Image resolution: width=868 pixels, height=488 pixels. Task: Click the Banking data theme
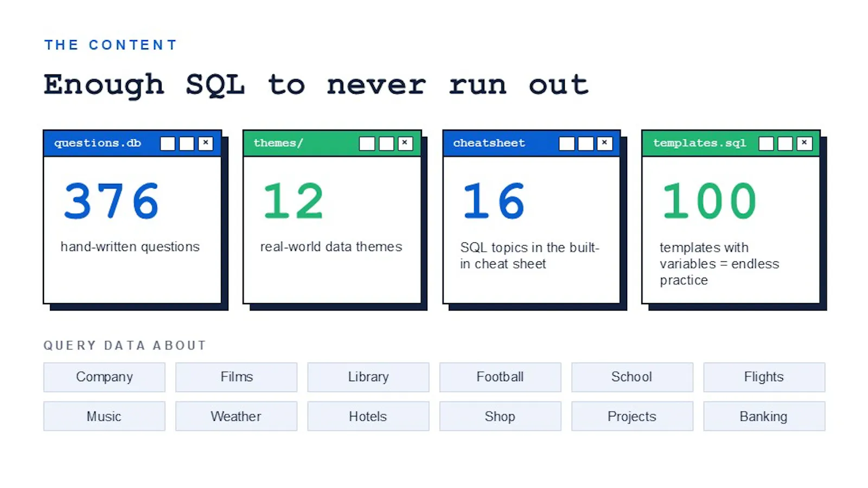pos(764,416)
